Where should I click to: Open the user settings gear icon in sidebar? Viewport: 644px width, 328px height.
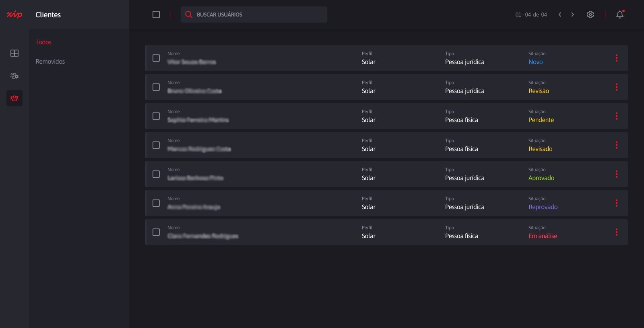tap(14, 76)
